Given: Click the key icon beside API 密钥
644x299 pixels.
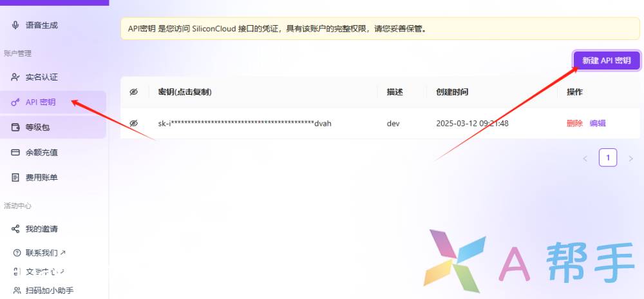Looking at the screenshot, I should click(15, 102).
